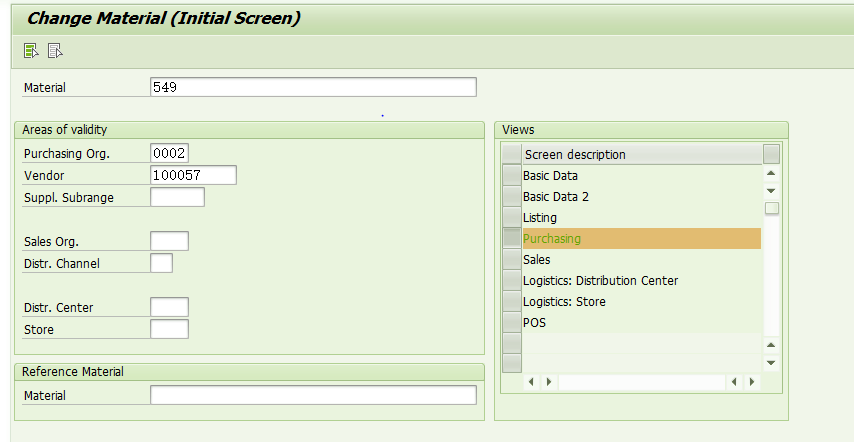Click the Distr. Channel input field
854x442 pixels.
pos(161,263)
